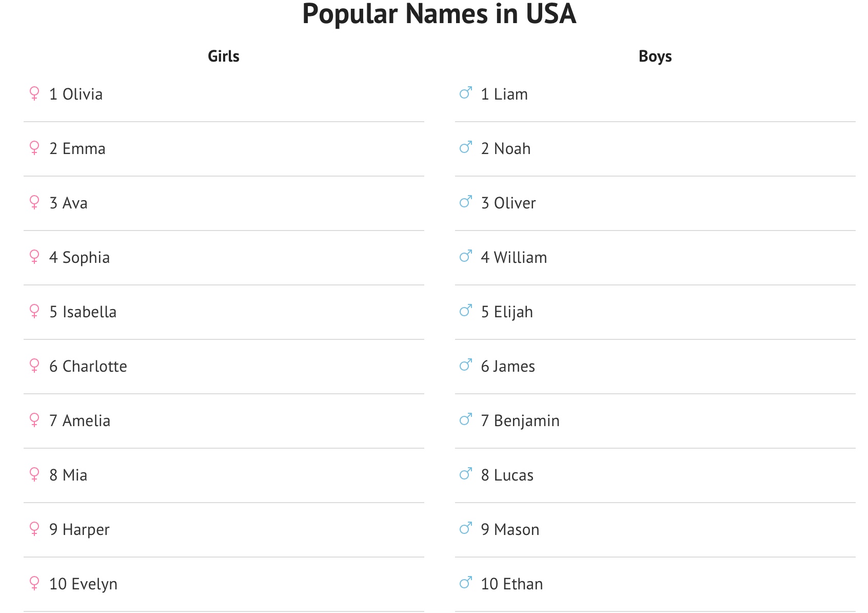The height and width of the screenshot is (613, 868).
Task: Select the boy name Mason
Action: 516,530
